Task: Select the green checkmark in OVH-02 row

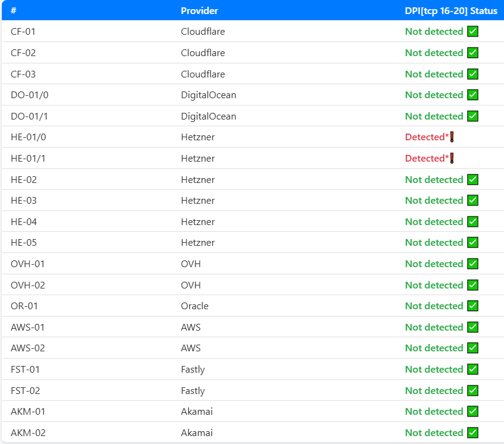Action: pos(472,285)
